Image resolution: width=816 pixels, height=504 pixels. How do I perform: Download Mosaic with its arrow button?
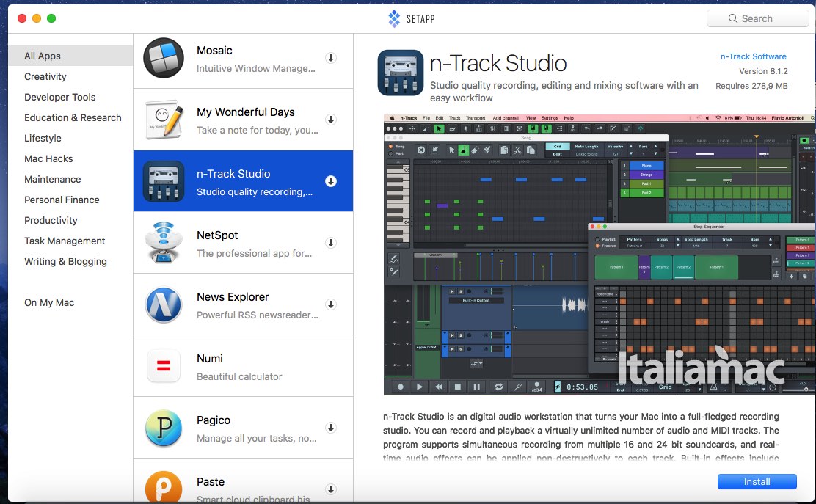click(x=330, y=58)
